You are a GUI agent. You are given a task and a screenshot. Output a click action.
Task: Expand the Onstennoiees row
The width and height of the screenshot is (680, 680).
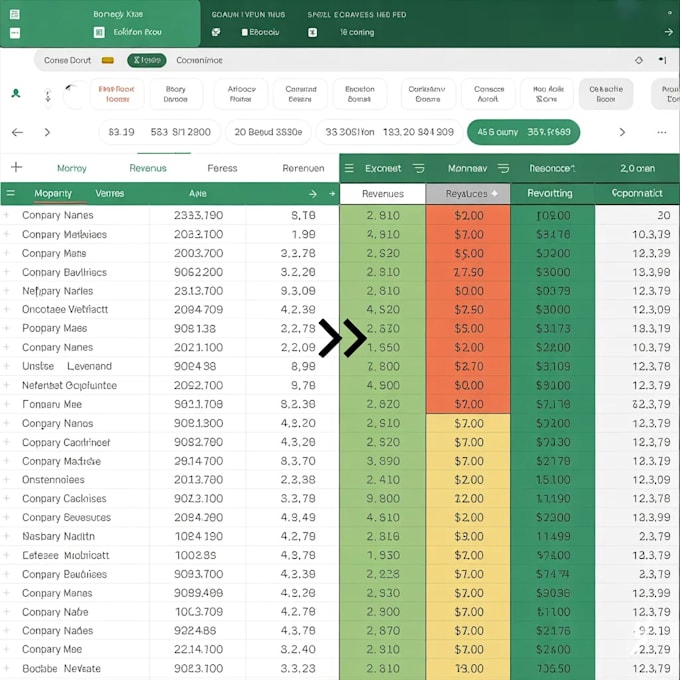(x=7, y=480)
